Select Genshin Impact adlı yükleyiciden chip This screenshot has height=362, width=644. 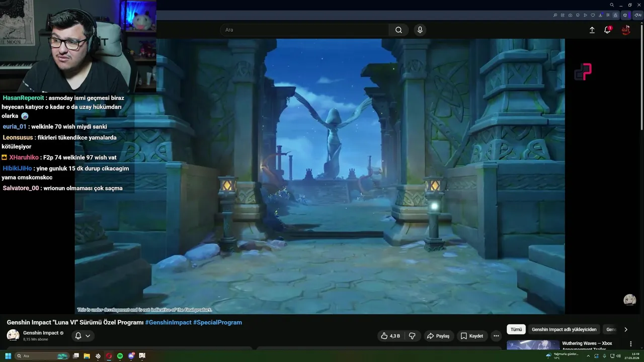(x=564, y=330)
